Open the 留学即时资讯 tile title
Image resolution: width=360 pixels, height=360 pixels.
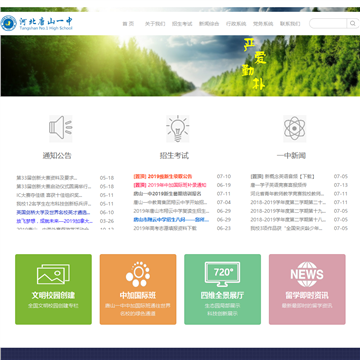click(x=307, y=295)
